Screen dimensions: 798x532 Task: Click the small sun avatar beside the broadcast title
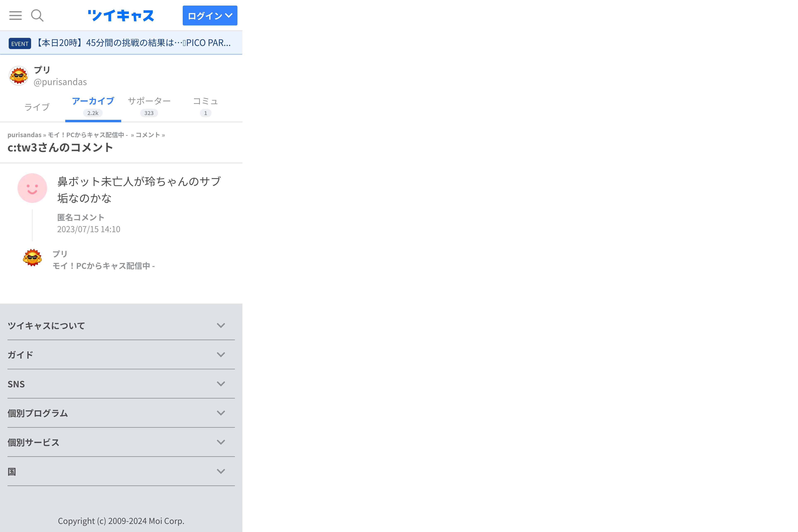pos(32,258)
